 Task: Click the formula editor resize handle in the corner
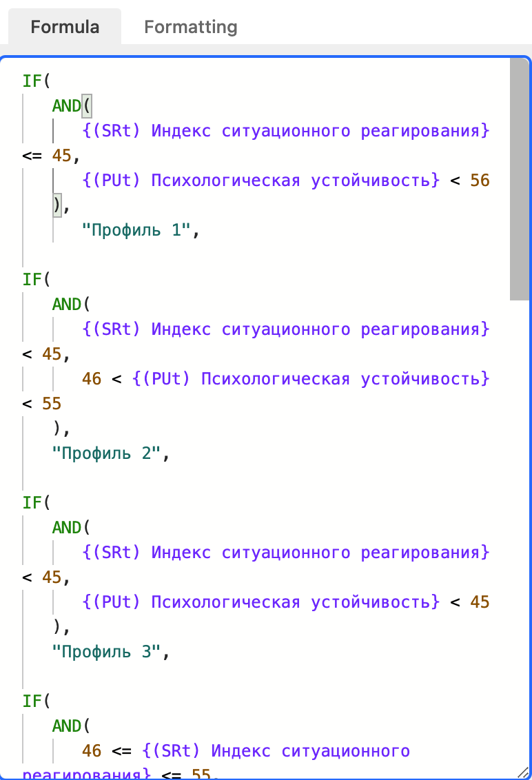522,772
